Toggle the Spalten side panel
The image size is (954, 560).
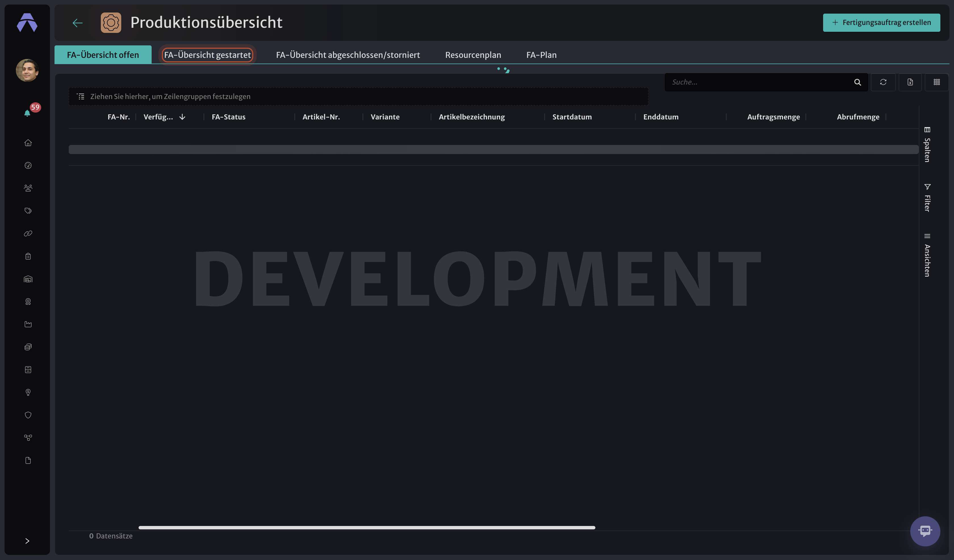927,145
